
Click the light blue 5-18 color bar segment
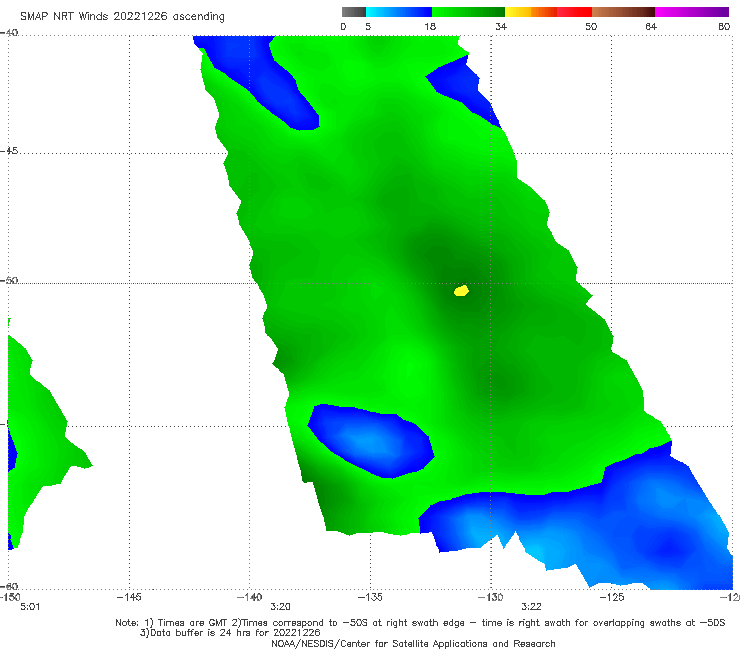pos(399,12)
